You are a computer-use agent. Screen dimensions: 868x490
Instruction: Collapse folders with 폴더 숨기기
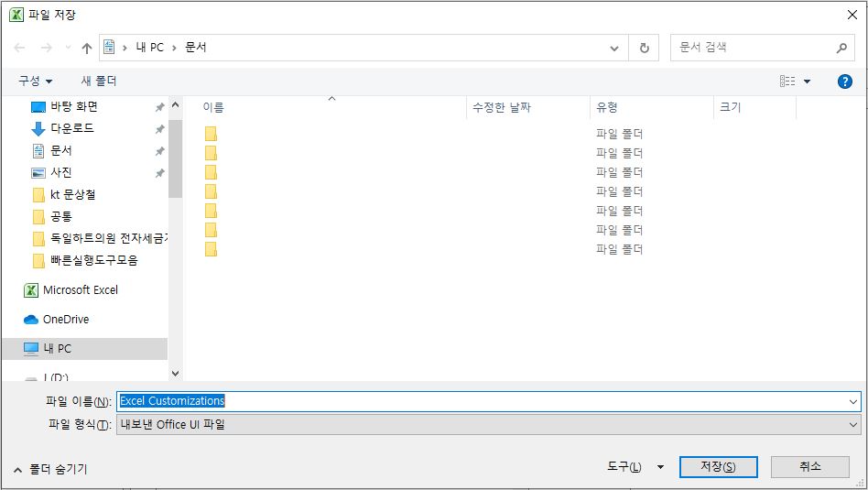51,470
